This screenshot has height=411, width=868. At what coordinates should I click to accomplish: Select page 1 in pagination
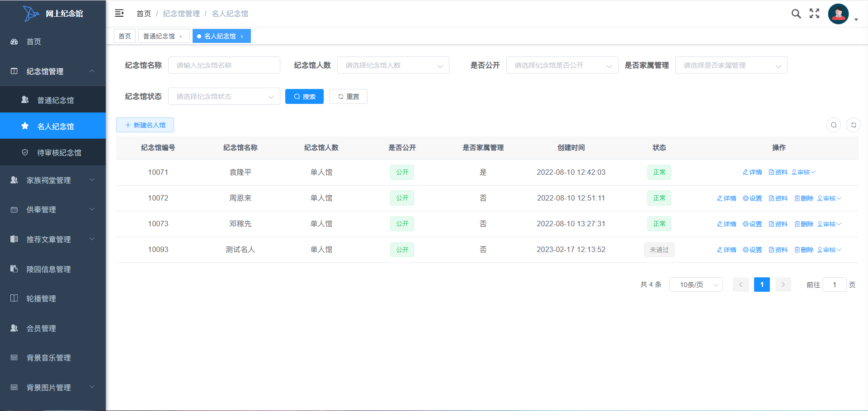click(x=762, y=285)
